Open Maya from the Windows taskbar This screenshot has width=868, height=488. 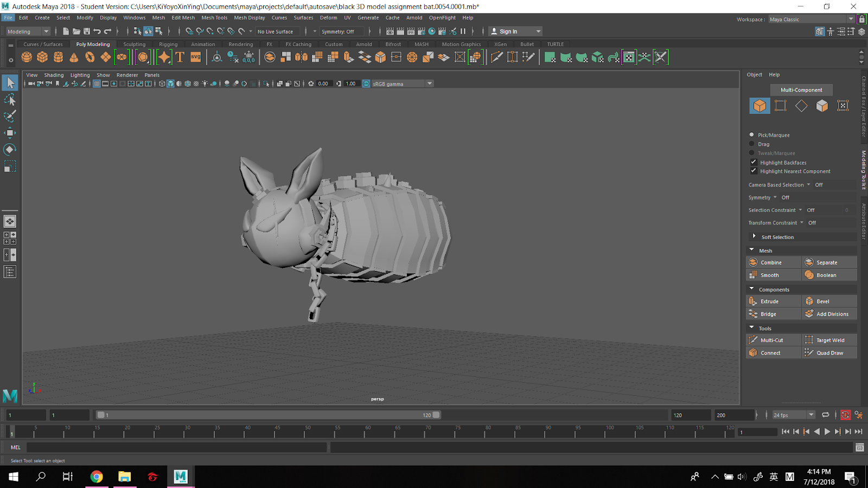181,477
